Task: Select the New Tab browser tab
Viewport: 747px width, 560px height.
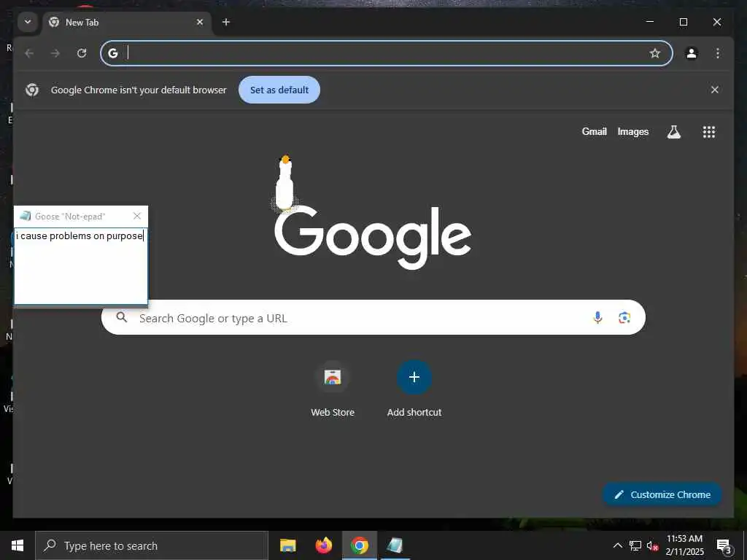Action: (x=127, y=23)
